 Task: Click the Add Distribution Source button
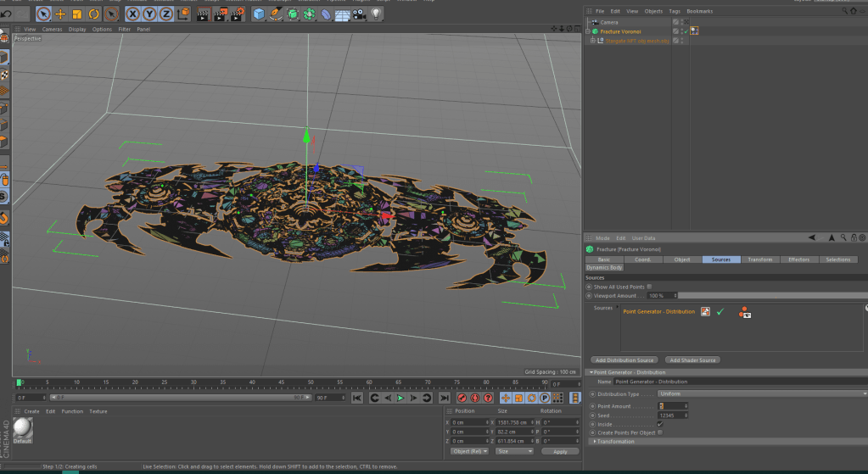coord(624,360)
